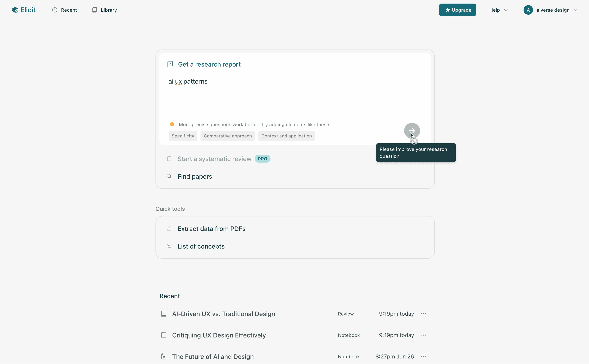Click the Get a research report icon
Screen dimensions: 589x364
click(170, 64)
